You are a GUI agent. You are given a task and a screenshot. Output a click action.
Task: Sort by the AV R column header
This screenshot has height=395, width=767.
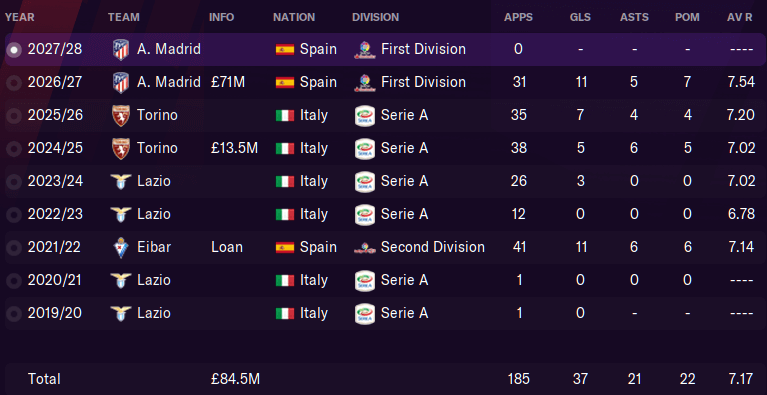tap(740, 17)
